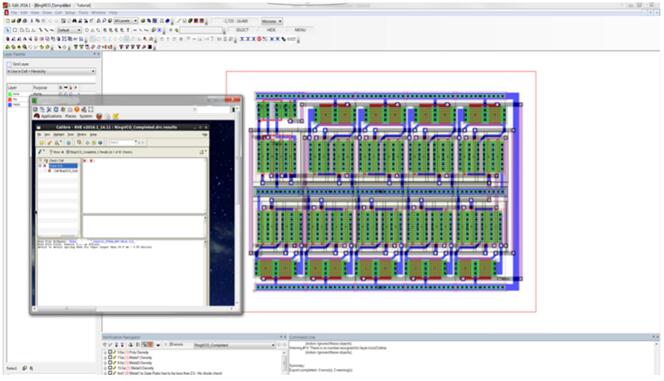
Task: Expand the Metal2 Density rule entry
Action: click(105, 363)
